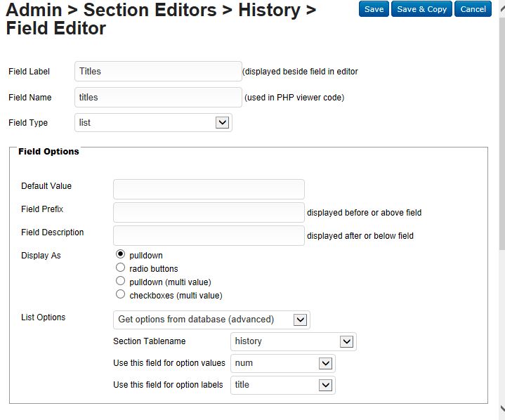Click the Field Options section heading
The image size is (505, 420).
48,151
